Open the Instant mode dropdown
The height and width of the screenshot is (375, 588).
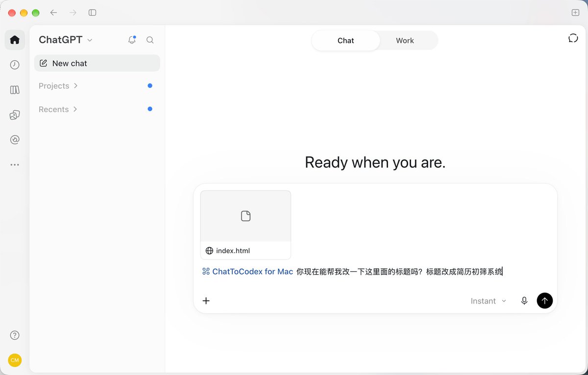[x=488, y=301]
